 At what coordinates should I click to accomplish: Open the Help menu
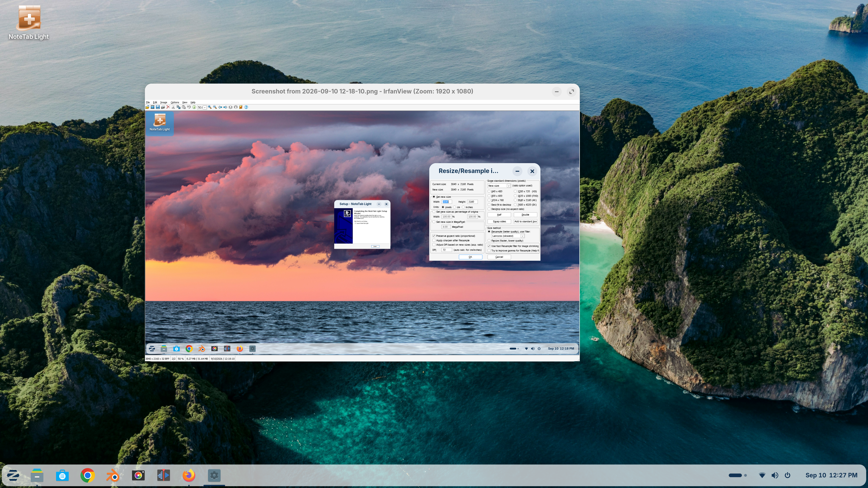[x=193, y=102]
